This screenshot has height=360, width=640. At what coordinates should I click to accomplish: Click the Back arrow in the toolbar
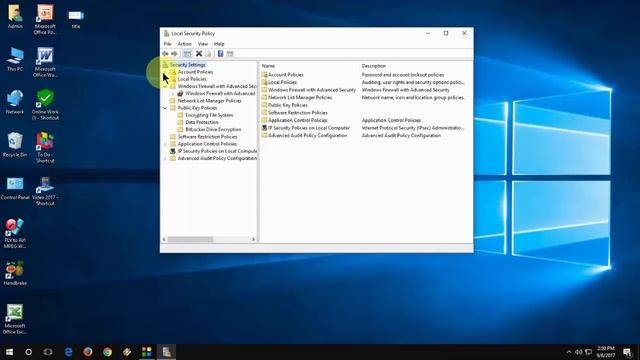(x=165, y=54)
